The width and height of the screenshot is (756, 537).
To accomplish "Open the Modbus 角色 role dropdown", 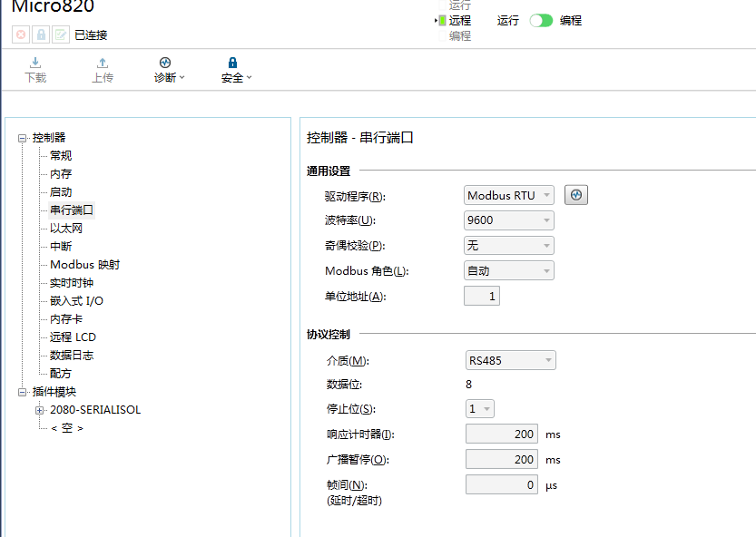I will pos(508,270).
